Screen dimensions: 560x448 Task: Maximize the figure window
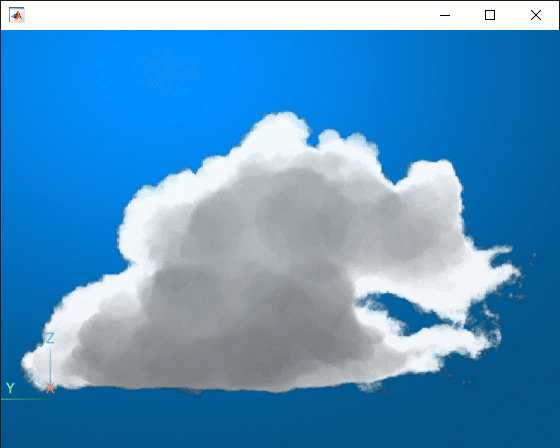pos(490,15)
